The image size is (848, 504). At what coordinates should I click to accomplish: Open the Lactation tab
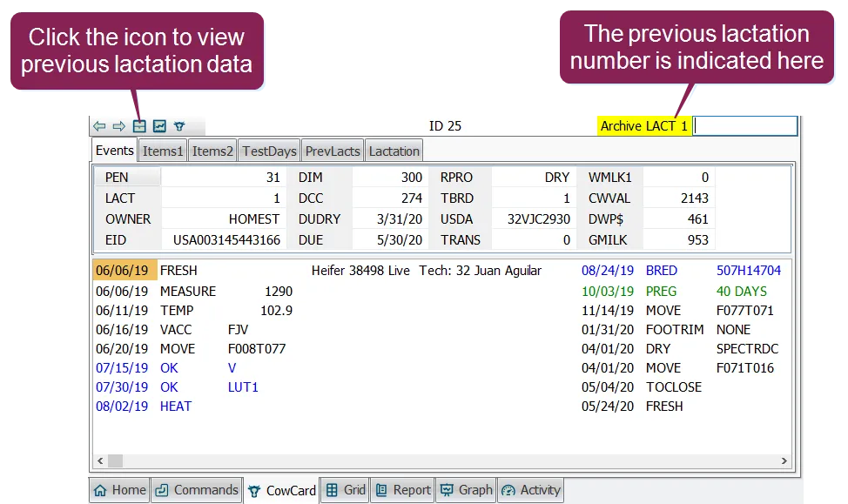coord(394,151)
